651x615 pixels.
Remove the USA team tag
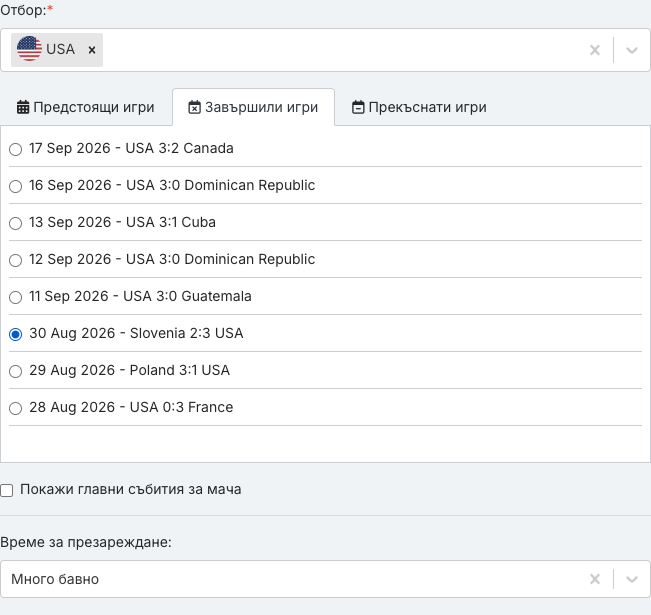[92, 50]
